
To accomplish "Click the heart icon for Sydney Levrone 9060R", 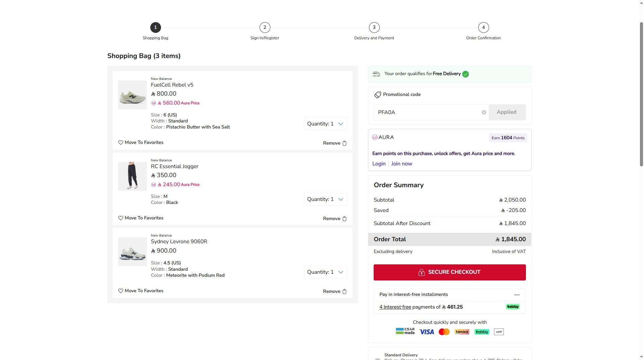I will pos(121,291).
